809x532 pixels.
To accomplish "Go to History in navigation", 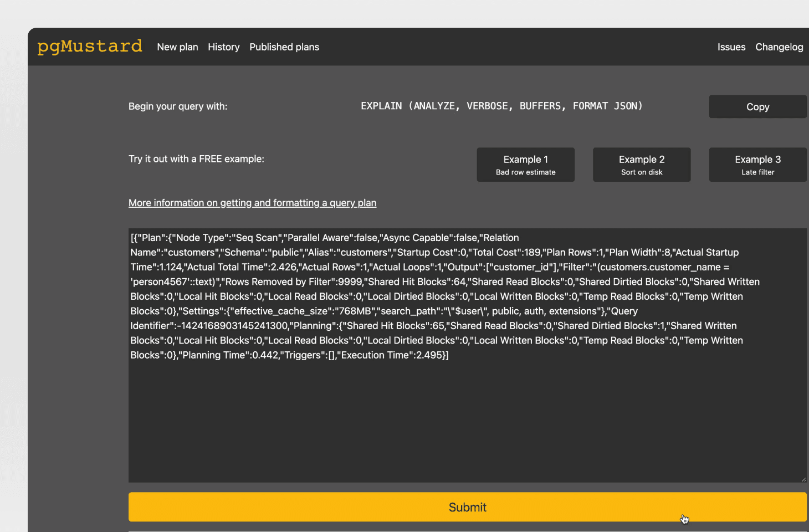I will [x=223, y=47].
